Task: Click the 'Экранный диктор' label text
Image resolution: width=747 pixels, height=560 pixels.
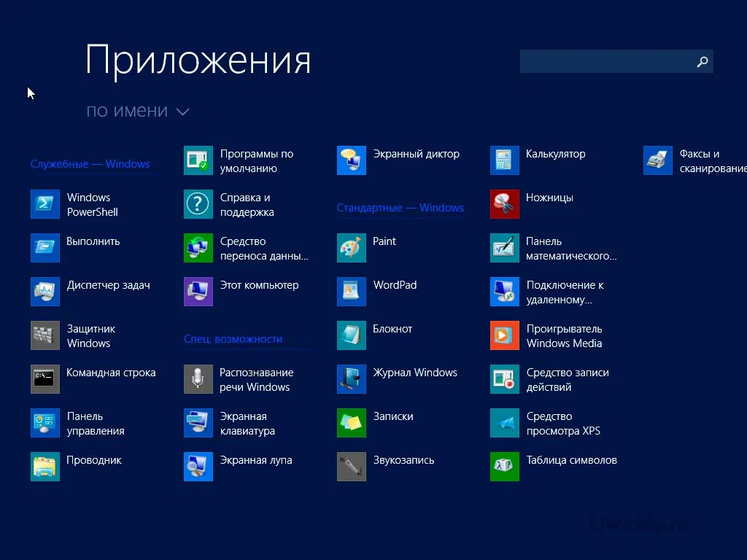Action: click(417, 154)
